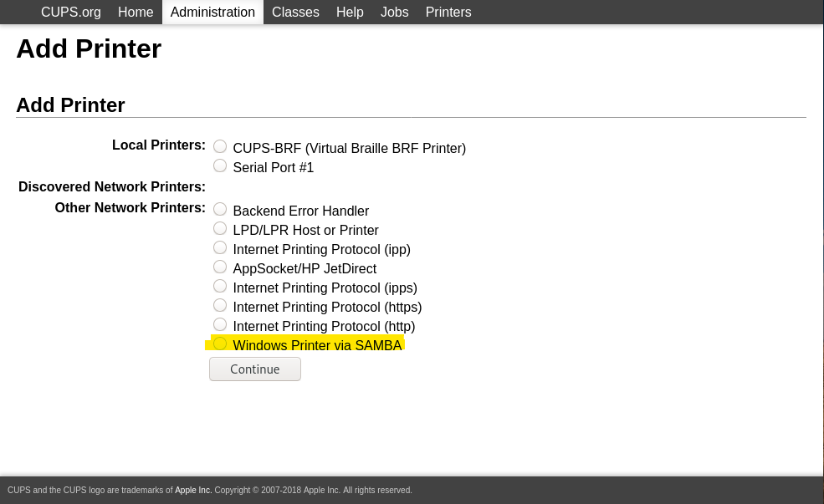The height and width of the screenshot is (504, 824).
Task: Go to the Home tab
Action: (x=136, y=12)
